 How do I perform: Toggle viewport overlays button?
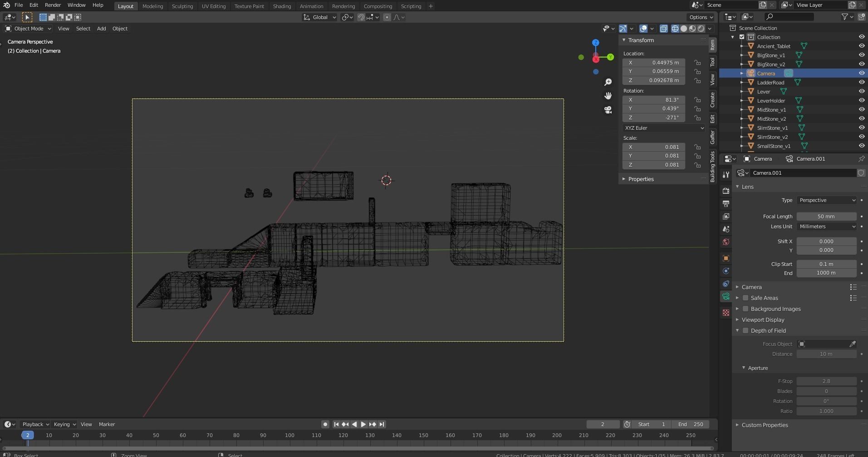643,29
